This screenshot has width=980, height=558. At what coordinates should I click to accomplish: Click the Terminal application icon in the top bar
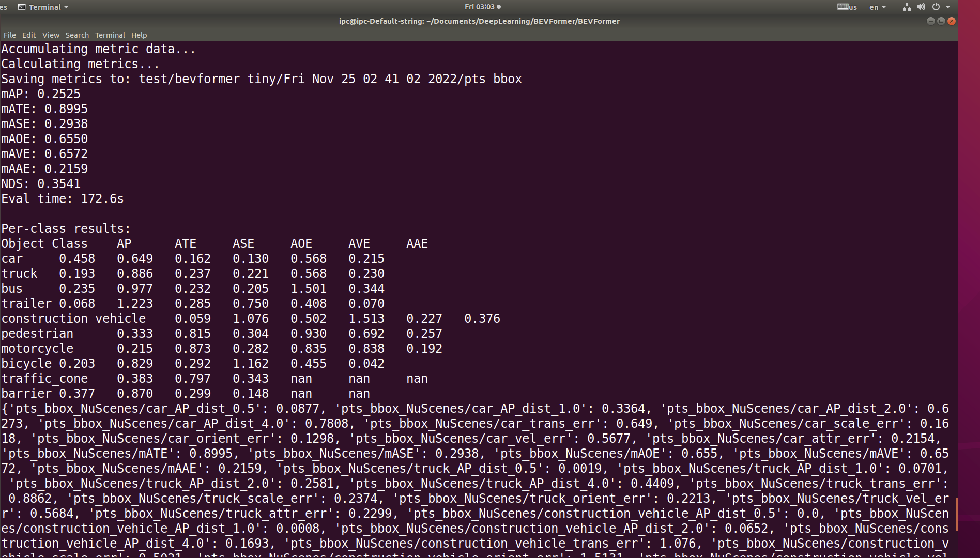click(x=21, y=7)
